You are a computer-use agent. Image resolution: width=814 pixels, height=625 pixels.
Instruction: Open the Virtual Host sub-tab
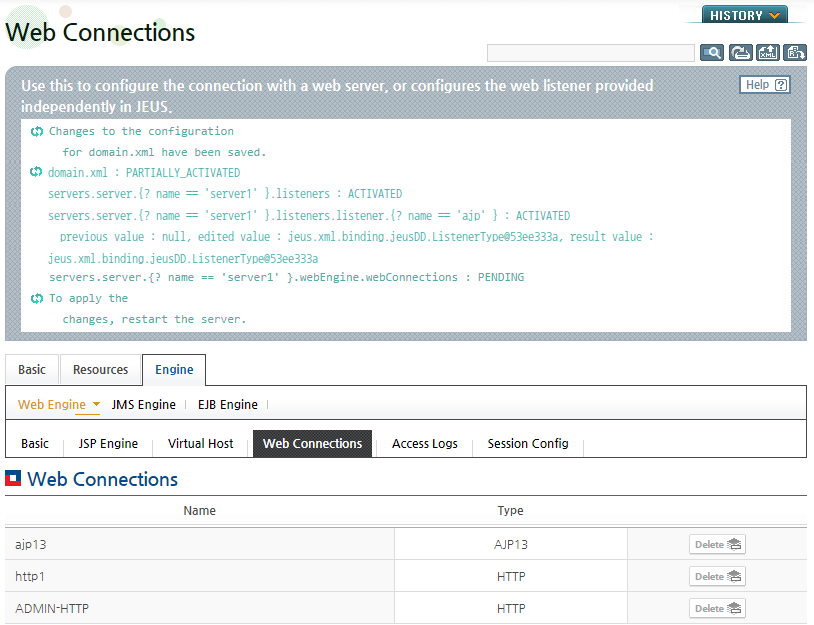(x=200, y=443)
